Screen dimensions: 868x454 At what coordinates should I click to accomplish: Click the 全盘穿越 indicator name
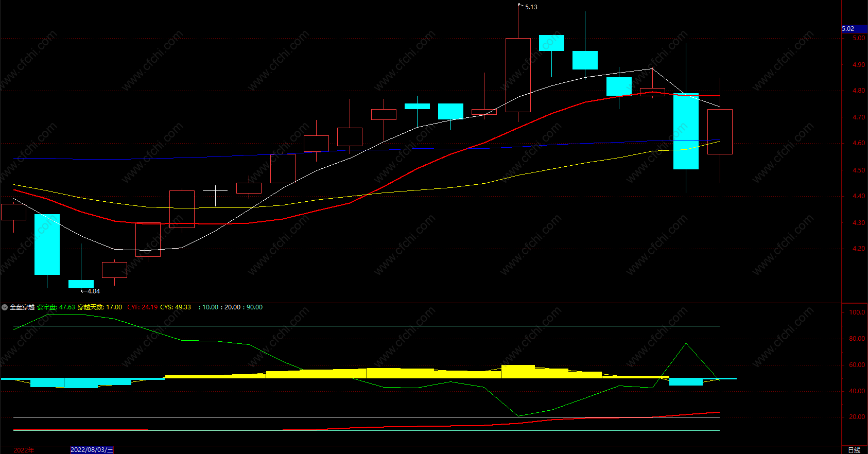[22, 307]
